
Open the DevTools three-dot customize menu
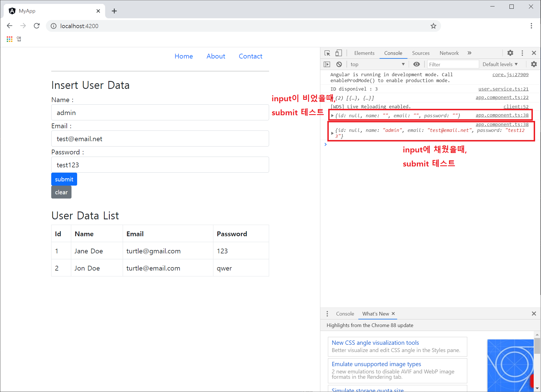click(522, 53)
